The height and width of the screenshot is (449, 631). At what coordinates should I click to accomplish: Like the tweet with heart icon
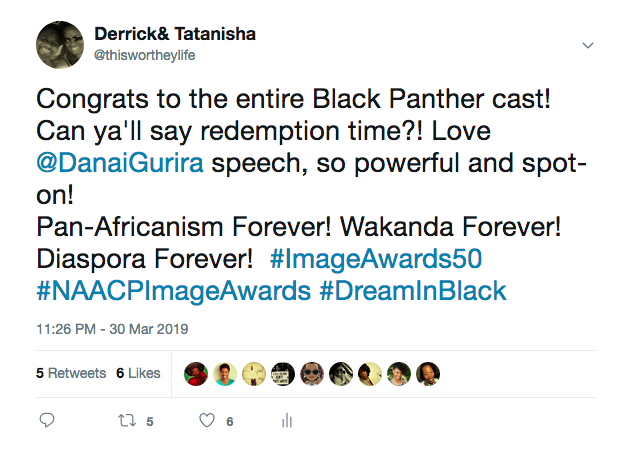click(x=207, y=420)
